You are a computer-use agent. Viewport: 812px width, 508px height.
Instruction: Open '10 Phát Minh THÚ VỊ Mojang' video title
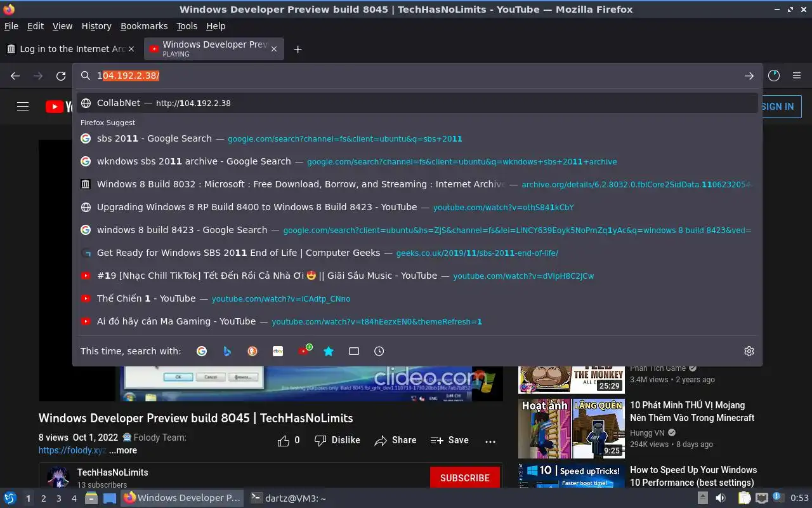click(x=692, y=411)
